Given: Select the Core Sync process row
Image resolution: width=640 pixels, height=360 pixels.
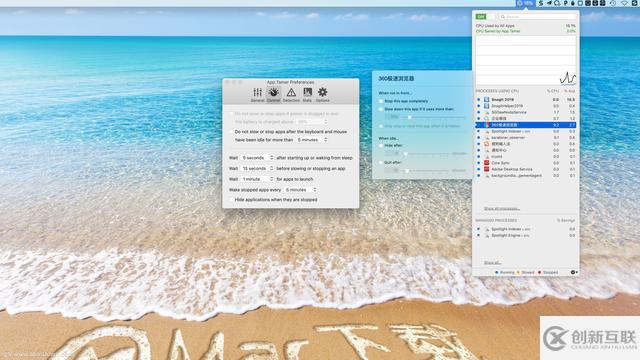Looking at the screenshot, I should tap(526, 162).
